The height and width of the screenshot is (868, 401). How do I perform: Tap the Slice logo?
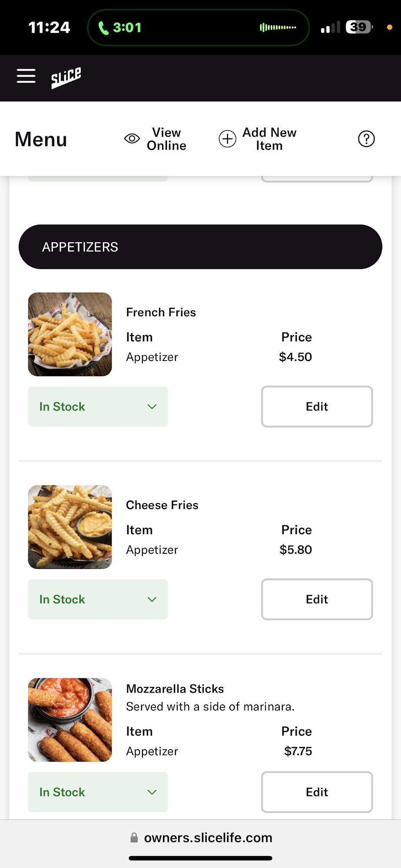66,77
